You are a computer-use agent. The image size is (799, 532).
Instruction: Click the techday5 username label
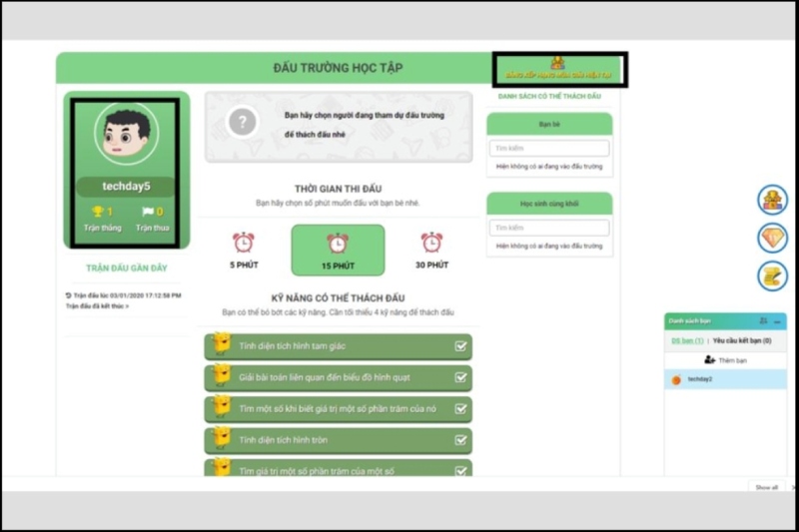(x=126, y=187)
